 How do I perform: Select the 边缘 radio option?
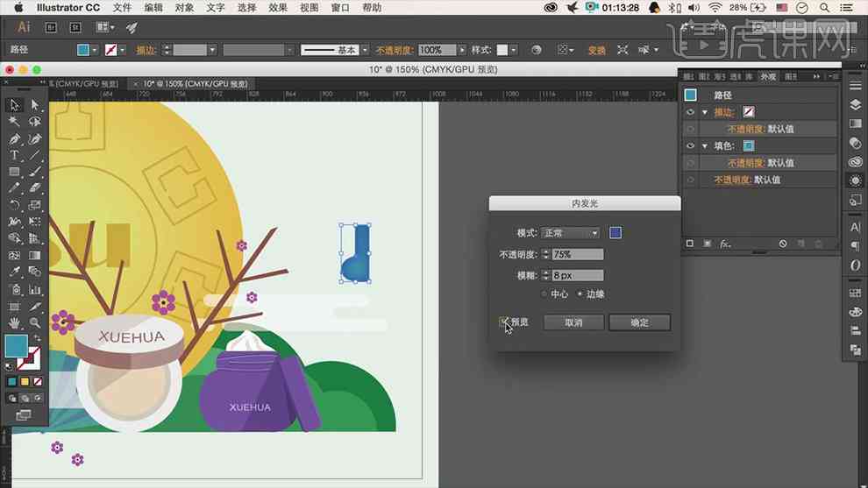click(580, 294)
